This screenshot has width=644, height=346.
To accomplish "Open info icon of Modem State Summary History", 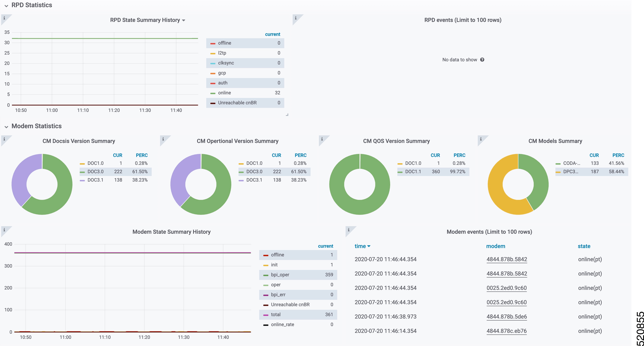I will pyautogui.click(x=4, y=230).
